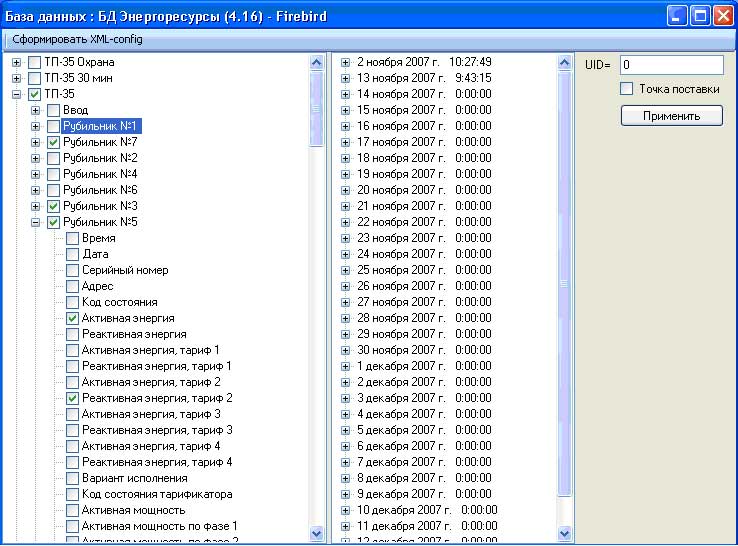Select the 5 декабря 2007 г. row
The width and height of the screenshot is (738, 546).
click(x=424, y=430)
